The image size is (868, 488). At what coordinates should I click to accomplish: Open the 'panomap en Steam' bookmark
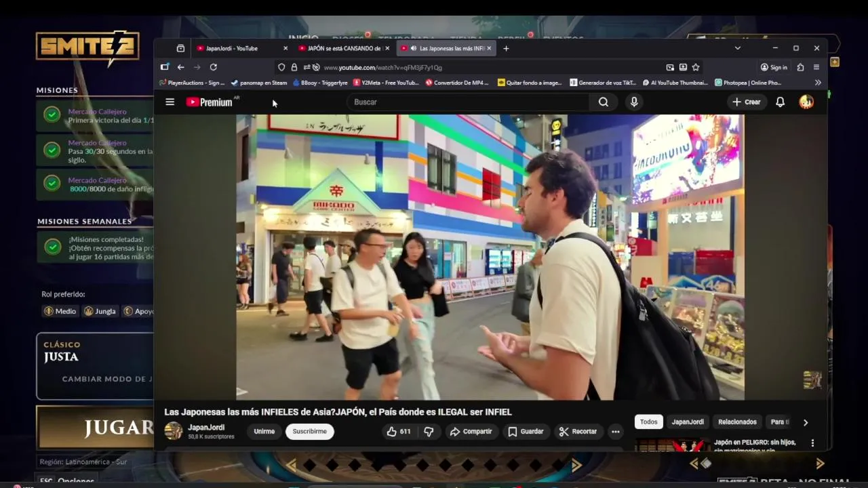coord(259,83)
